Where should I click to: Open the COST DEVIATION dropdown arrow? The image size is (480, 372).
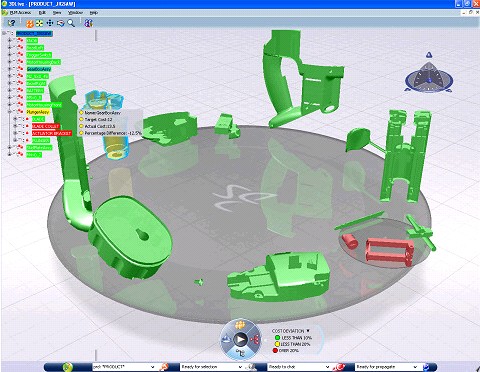(308, 331)
